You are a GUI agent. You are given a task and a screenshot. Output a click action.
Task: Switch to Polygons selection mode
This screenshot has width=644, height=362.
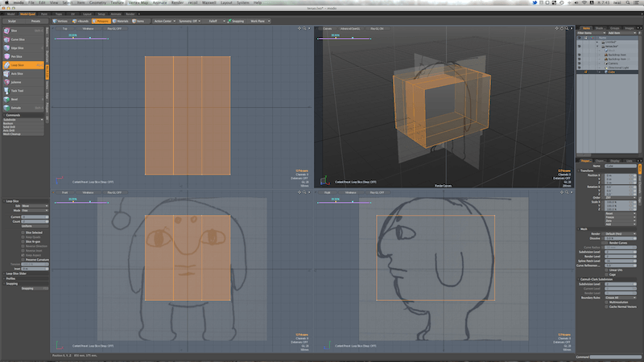[x=101, y=21]
